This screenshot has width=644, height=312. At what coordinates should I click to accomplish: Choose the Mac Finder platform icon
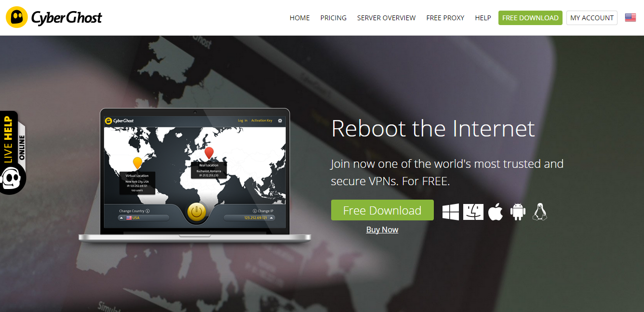pos(473,212)
